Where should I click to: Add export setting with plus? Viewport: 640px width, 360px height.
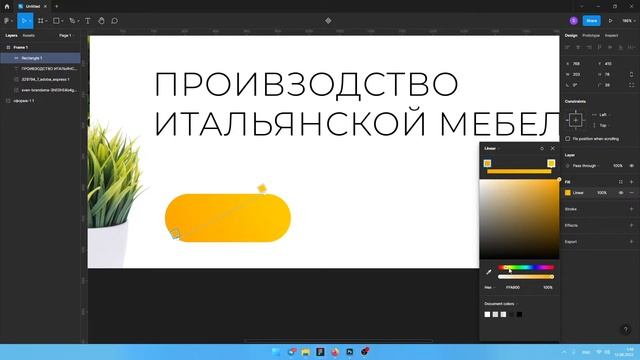(631, 242)
